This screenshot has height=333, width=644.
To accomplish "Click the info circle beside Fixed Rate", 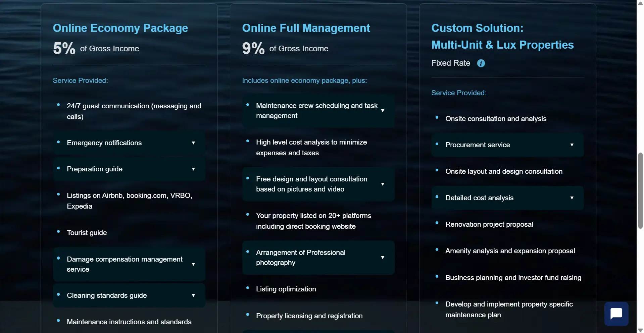I will coord(481,63).
